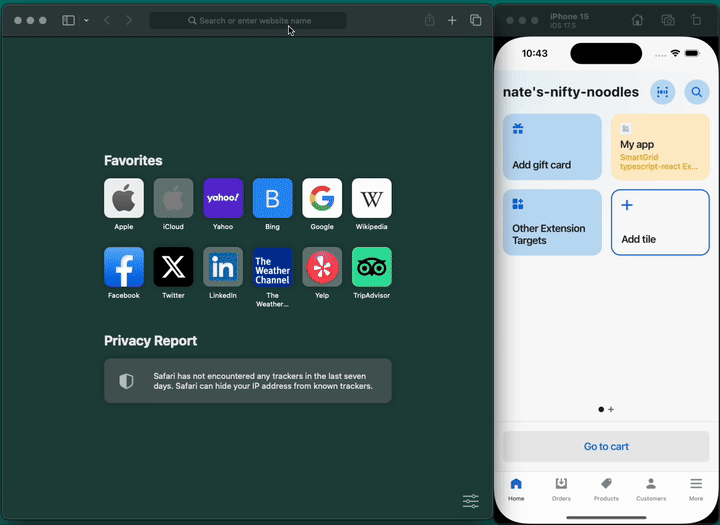Tap the Add tile button

point(660,222)
